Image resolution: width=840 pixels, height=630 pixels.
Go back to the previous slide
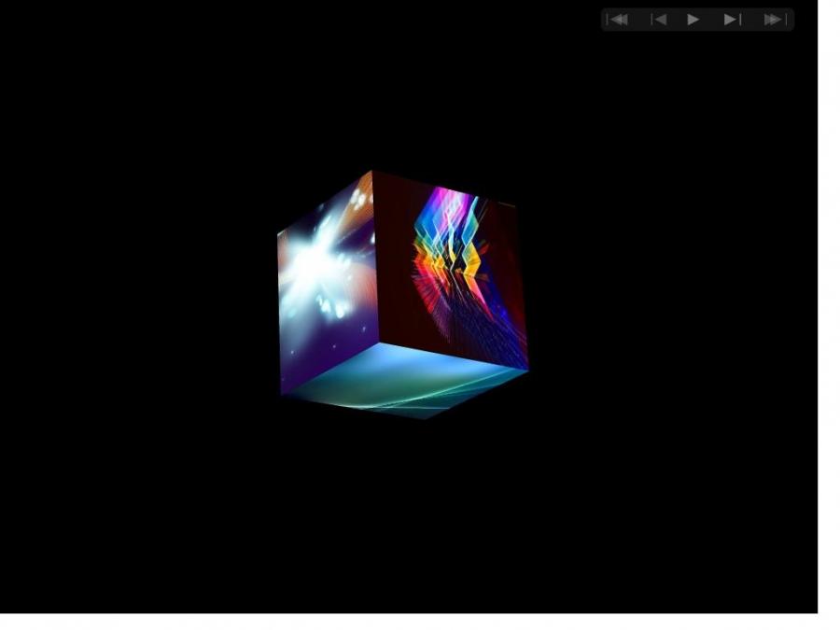[x=659, y=20]
